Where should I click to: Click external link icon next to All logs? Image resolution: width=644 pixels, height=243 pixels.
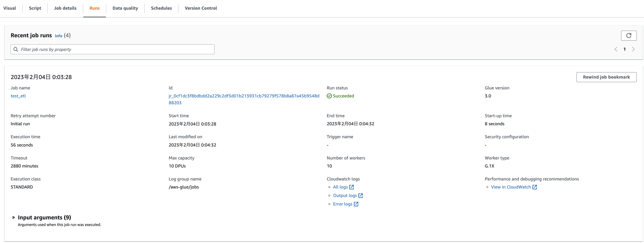(351, 187)
